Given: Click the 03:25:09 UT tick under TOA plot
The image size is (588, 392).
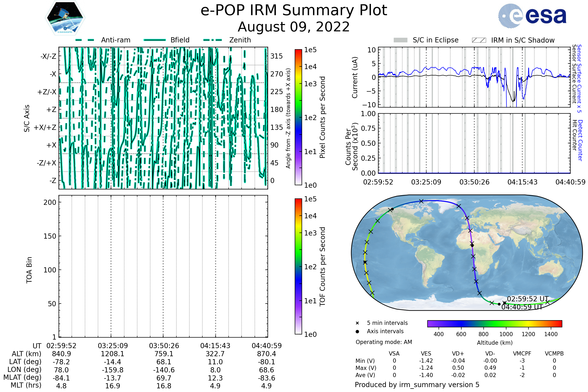Looking at the screenshot, I should [113, 346].
